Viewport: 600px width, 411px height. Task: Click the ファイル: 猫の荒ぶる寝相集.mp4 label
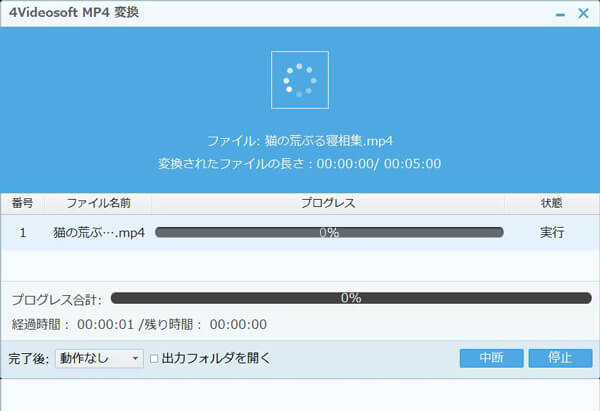coord(300,143)
